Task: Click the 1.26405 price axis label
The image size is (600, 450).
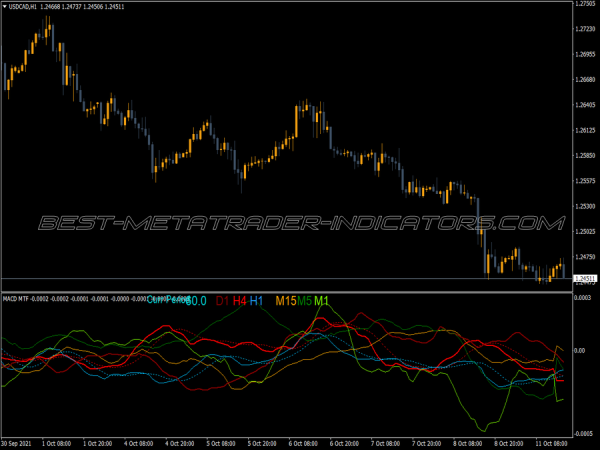Action: coord(585,105)
